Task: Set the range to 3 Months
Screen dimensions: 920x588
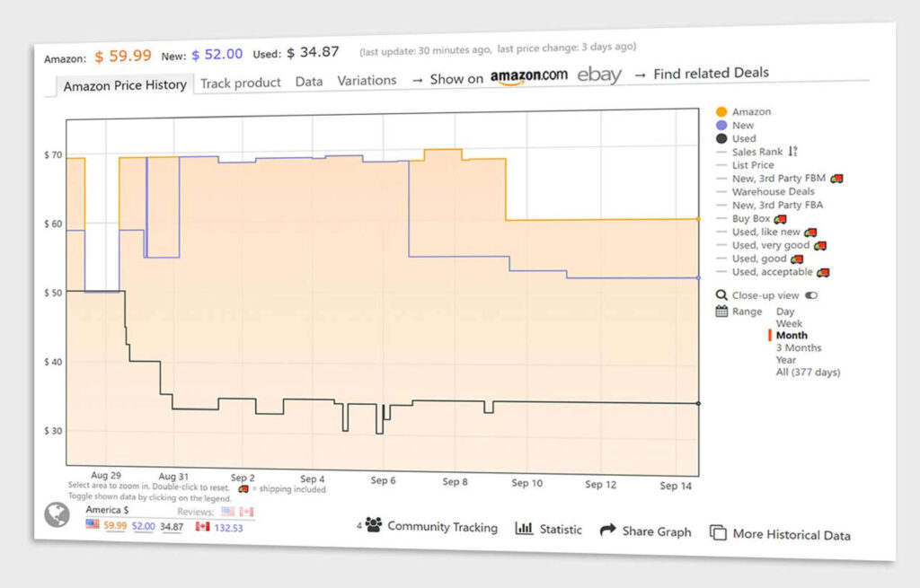Action: coord(799,347)
